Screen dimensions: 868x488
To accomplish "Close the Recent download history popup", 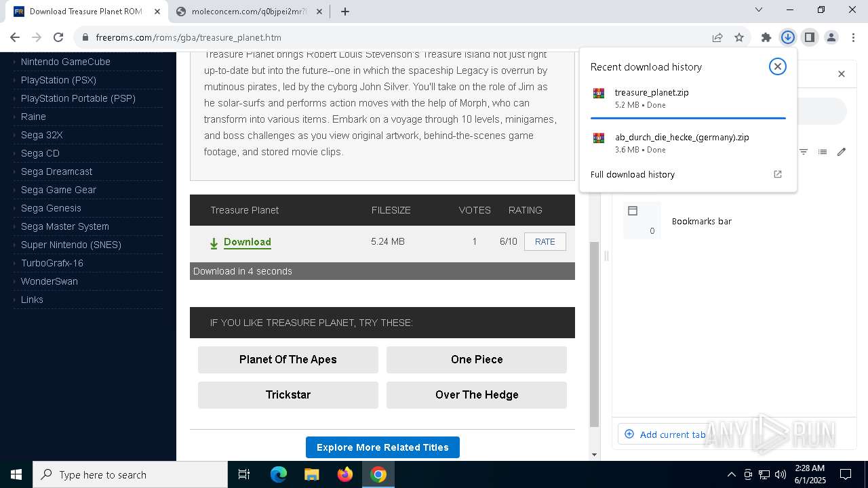I will click(x=777, y=66).
